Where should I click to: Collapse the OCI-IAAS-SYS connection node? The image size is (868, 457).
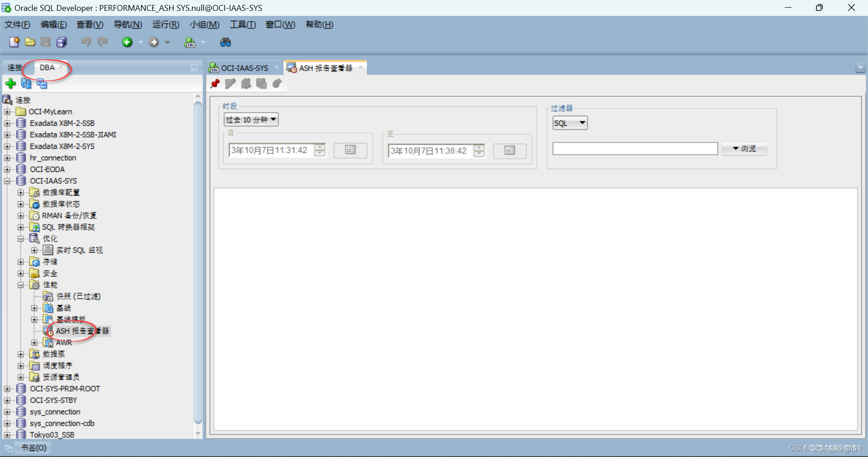point(7,181)
